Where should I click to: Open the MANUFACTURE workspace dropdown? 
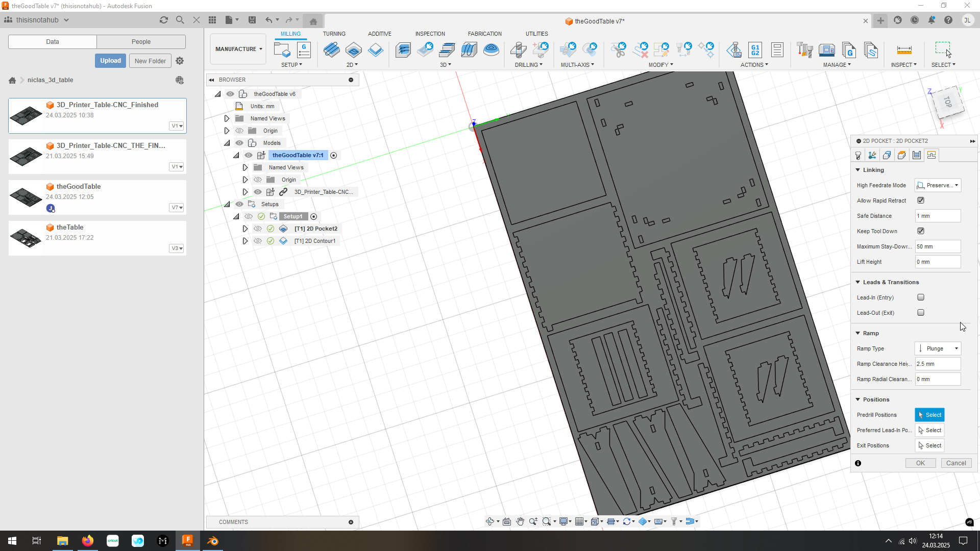238,49
